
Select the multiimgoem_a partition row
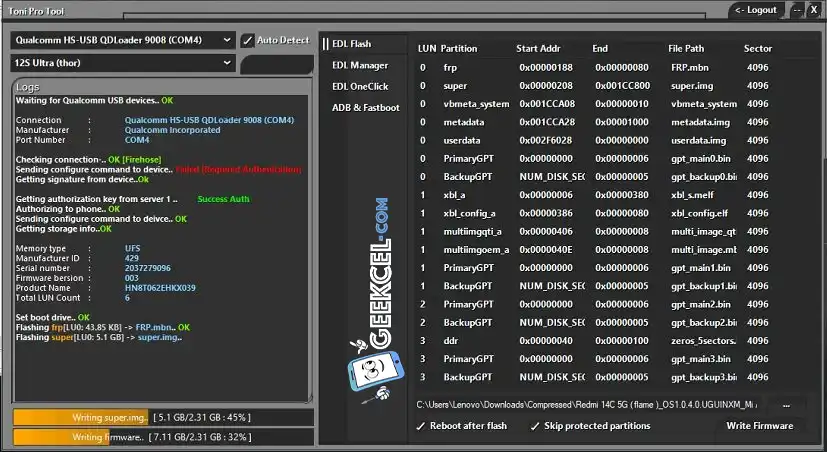pyautogui.click(x=593, y=249)
